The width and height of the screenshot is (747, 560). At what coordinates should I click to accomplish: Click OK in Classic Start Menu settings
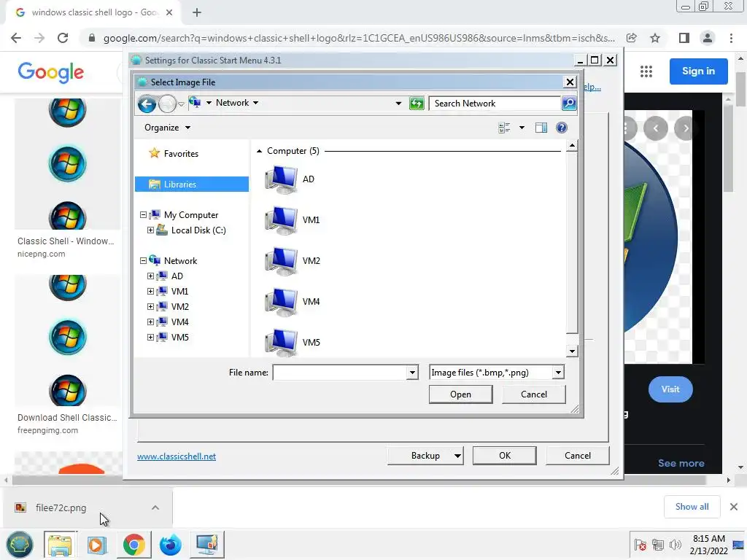[505, 456]
